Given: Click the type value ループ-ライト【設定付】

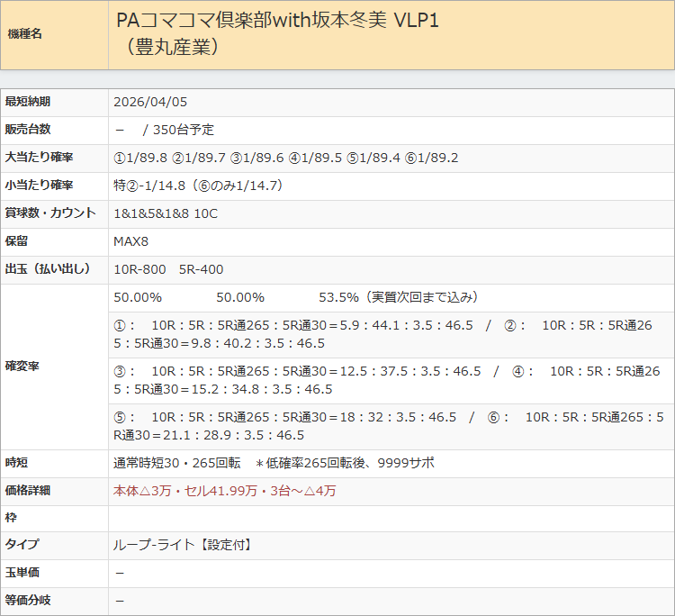Looking at the screenshot, I should (x=184, y=546).
